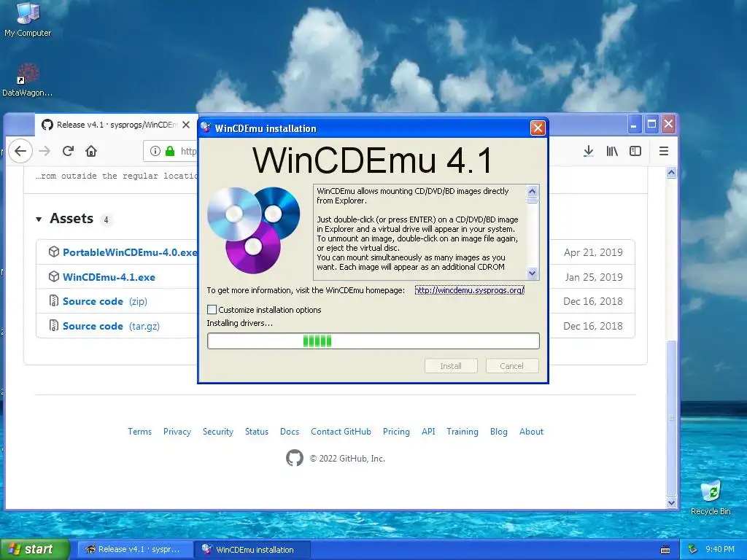Open the API footer link
The image size is (747, 560).
coord(428,432)
